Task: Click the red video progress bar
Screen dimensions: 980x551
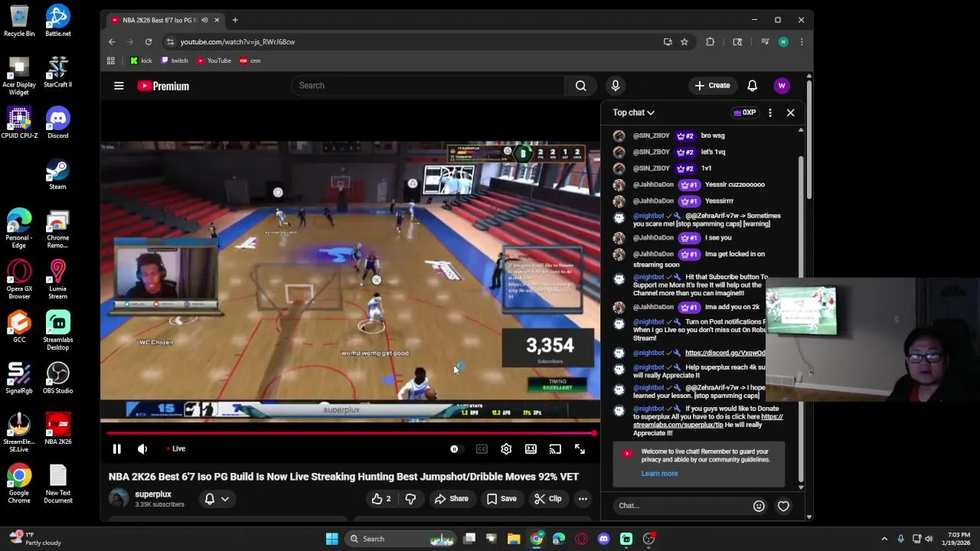Action: [350, 434]
